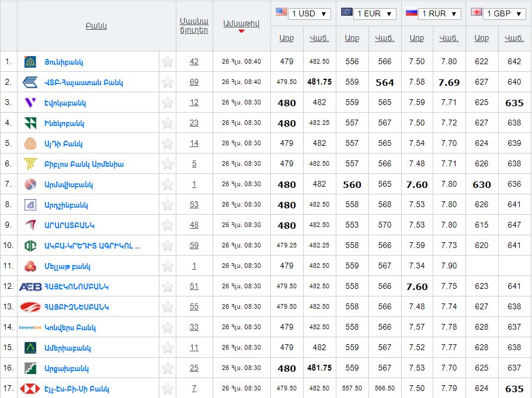The image size is (532, 398).
Task: Click the Armbusinessbank red logo
Action: click(x=30, y=307)
